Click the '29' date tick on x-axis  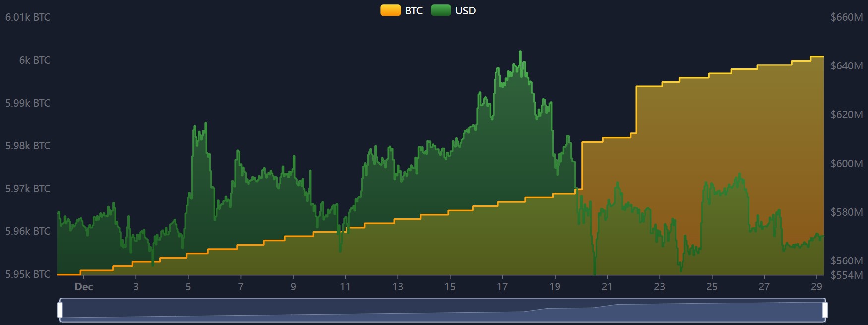pyautogui.click(x=816, y=287)
